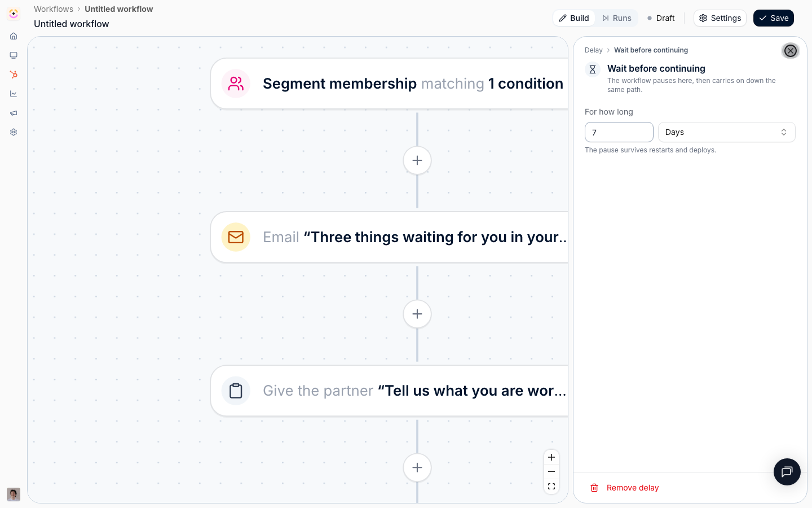812x508 pixels.
Task: Open the chat bubble widget
Action: click(787, 472)
